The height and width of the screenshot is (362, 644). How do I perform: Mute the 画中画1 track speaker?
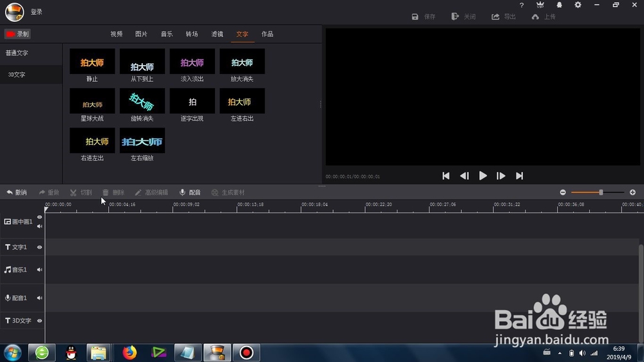(x=39, y=226)
